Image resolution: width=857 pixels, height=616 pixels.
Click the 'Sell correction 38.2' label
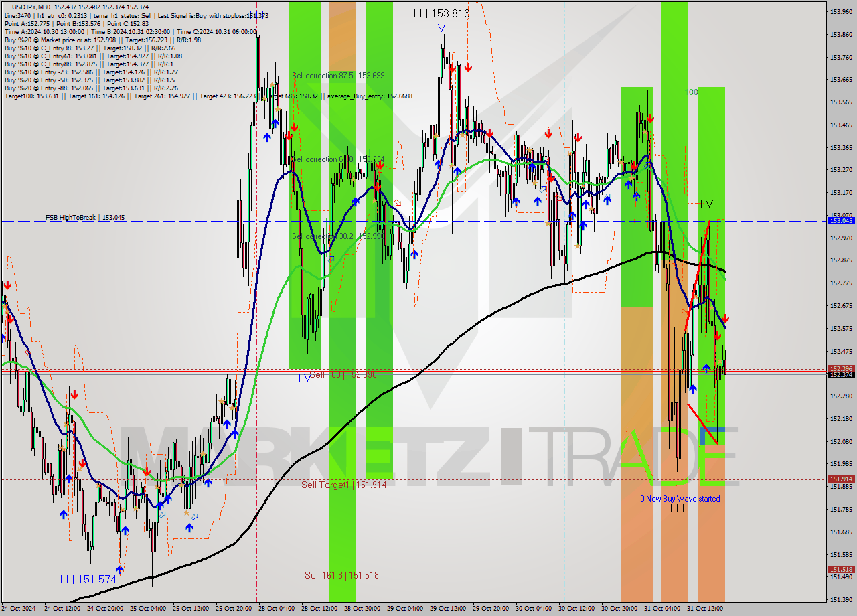(x=338, y=236)
